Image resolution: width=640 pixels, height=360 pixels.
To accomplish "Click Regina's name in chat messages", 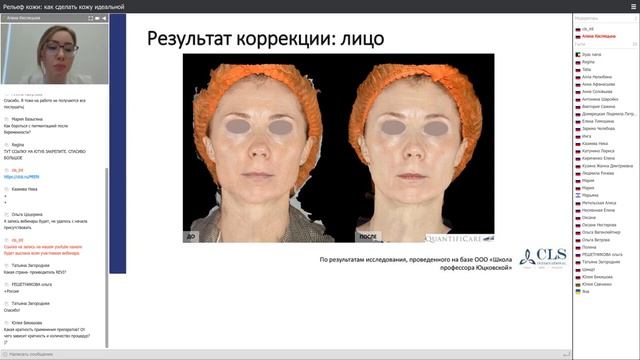I will pos(18,145).
